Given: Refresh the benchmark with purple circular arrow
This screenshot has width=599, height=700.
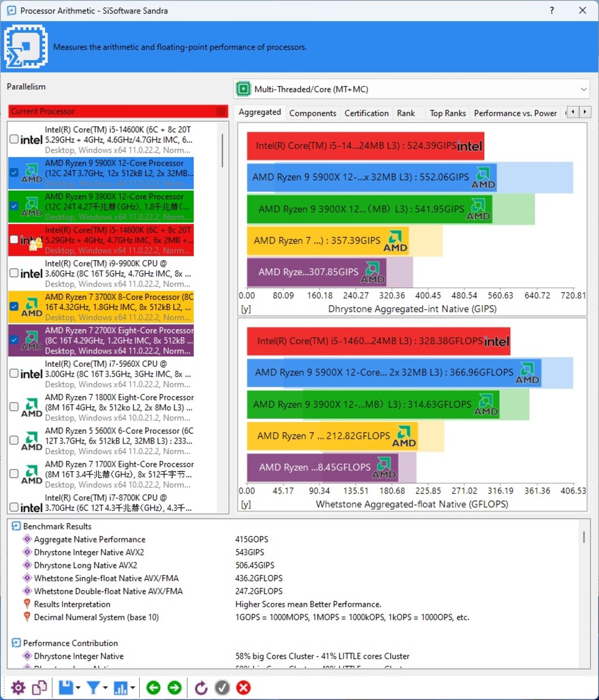Looking at the screenshot, I should 201,687.
